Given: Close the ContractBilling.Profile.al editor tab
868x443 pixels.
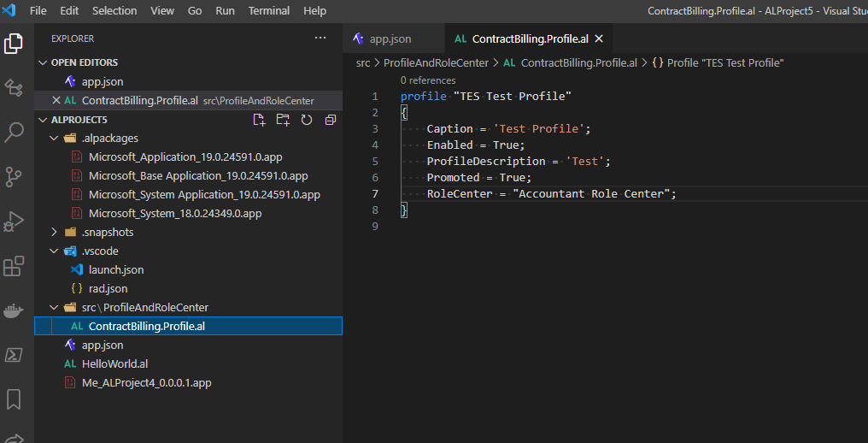Looking at the screenshot, I should point(598,38).
